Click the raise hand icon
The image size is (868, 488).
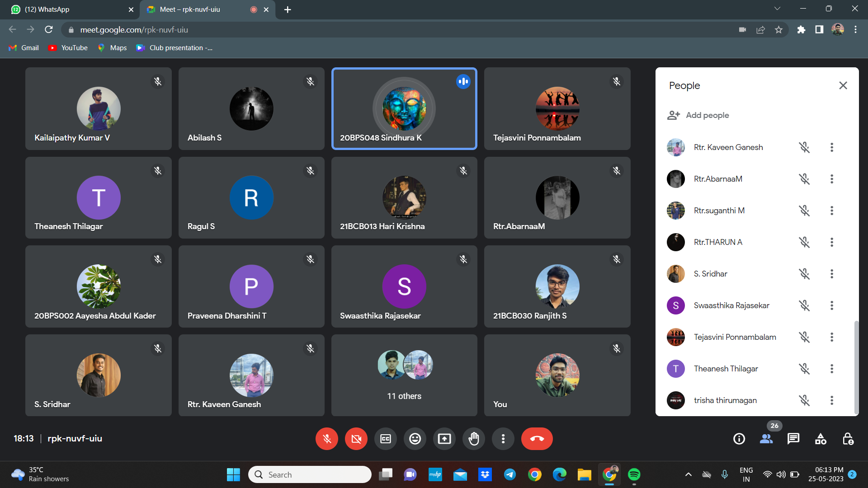coord(473,439)
